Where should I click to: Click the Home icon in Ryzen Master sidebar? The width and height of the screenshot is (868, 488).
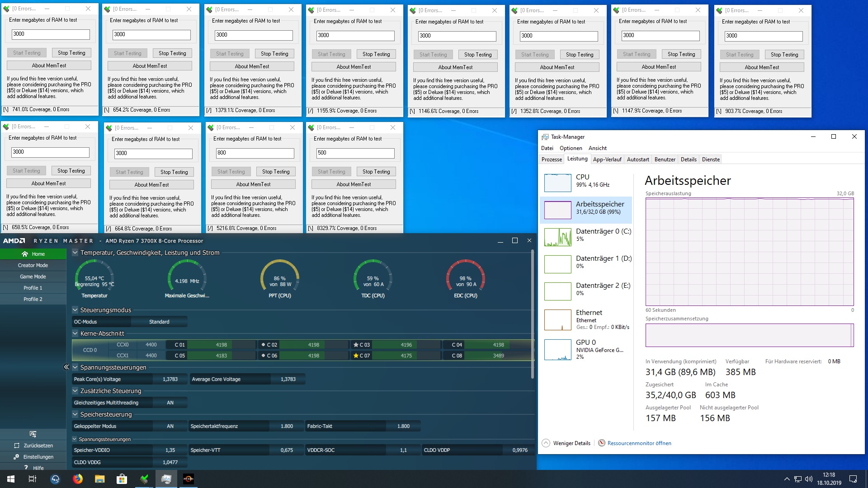click(25, 254)
